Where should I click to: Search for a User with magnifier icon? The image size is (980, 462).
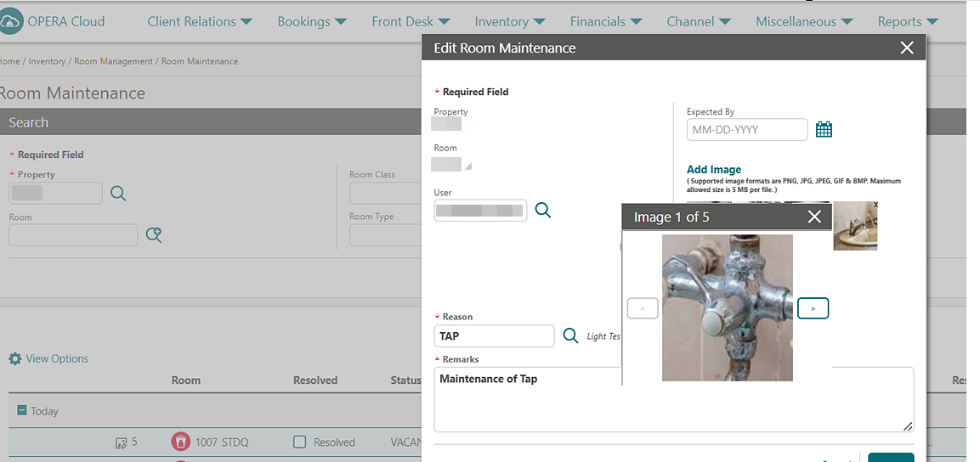pos(543,211)
